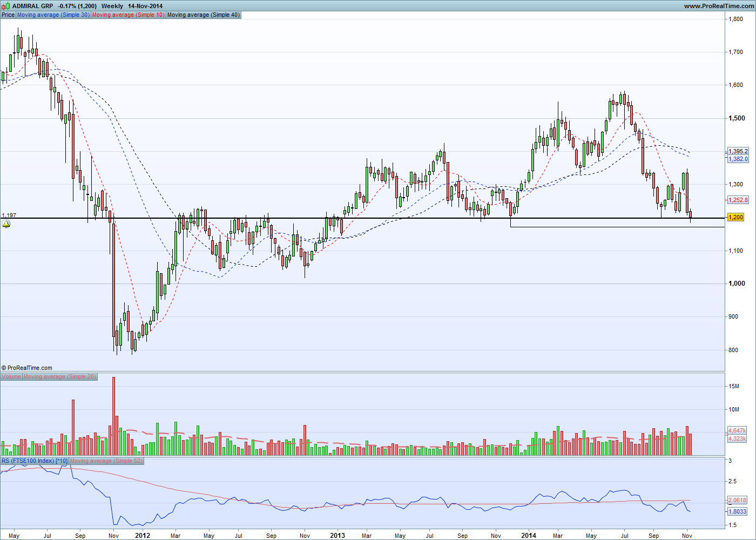Click the ADMIRAL GRP instrument name
Viewport: 756px width, 540px height.
point(32,6)
